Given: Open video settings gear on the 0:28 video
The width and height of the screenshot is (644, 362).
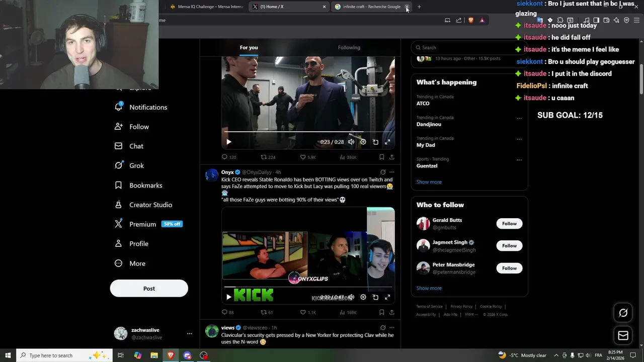Looking at the screenshot, I should (363, 142).
